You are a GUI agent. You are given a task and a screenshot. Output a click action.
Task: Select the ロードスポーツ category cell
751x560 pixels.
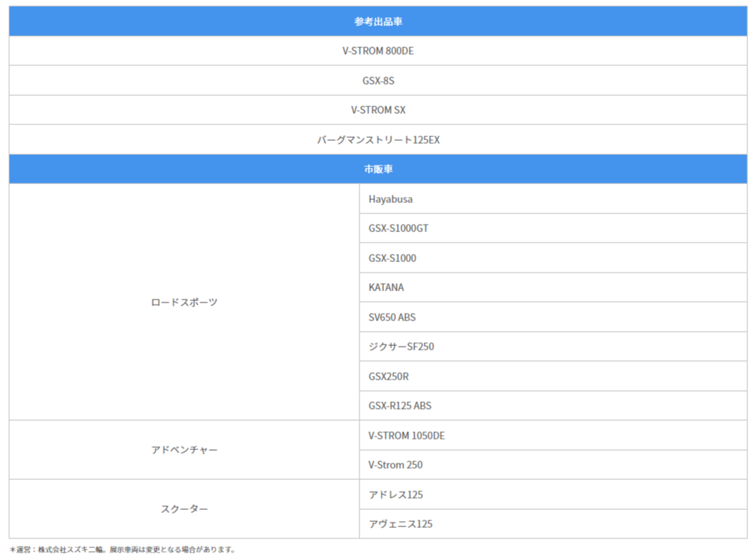pos(184,302)
